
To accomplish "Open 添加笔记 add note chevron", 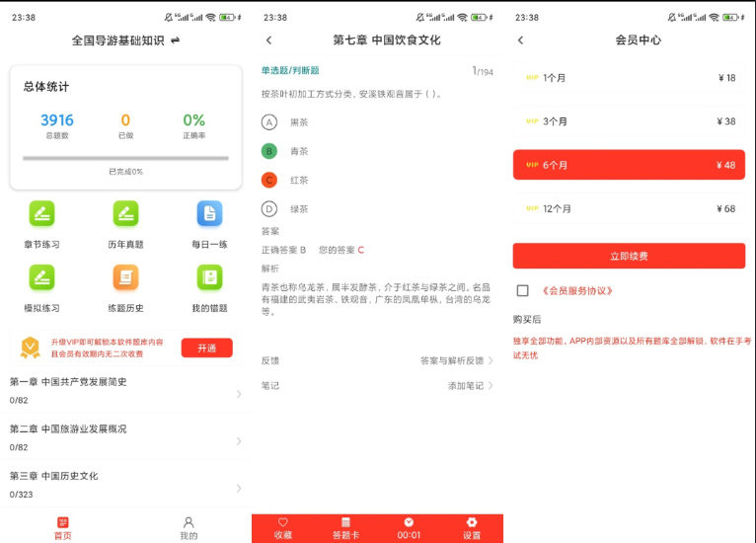I will [x=491, y=386].
